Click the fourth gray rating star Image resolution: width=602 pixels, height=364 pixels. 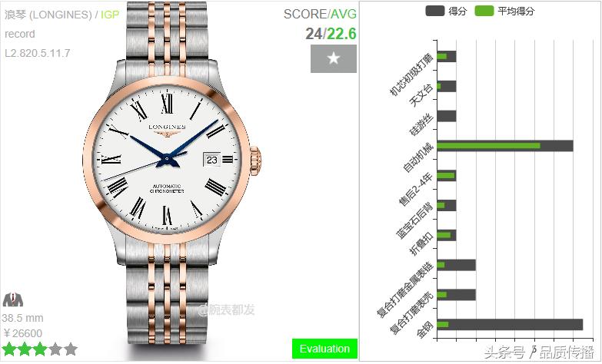pos(55,349)
